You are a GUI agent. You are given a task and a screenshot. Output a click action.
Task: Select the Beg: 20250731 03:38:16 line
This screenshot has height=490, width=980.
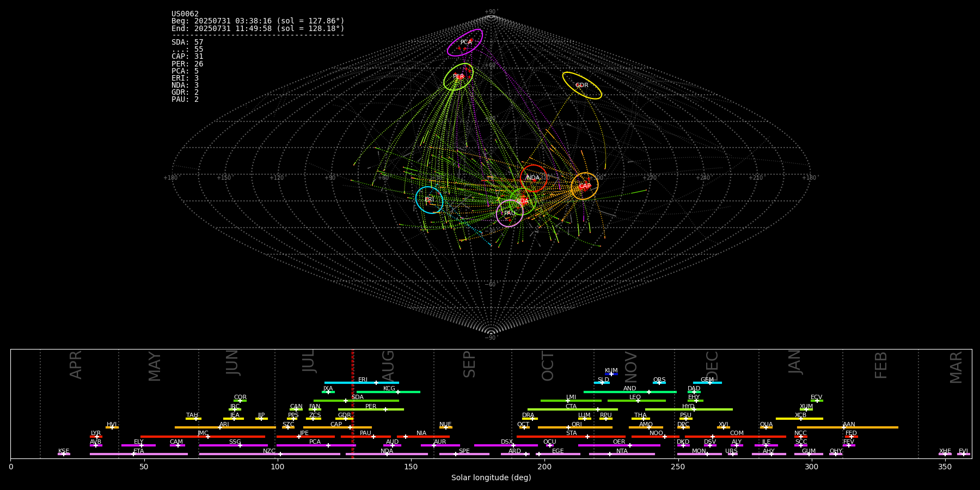click(x=258, y=21)
